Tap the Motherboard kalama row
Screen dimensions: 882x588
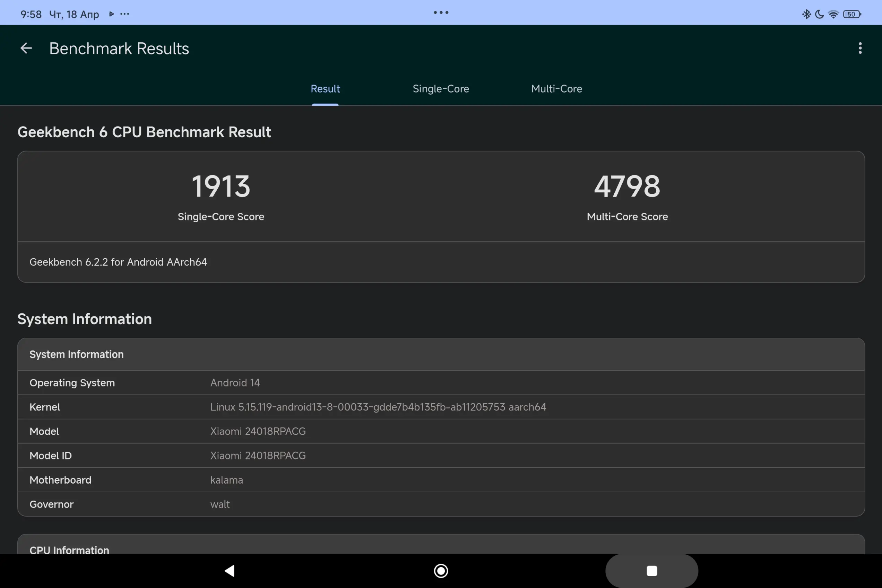[x=441, y=480]
